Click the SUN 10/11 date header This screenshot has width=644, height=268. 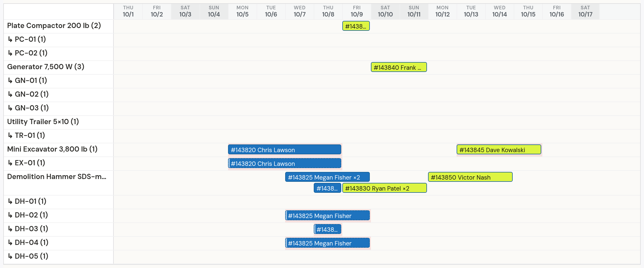(414, 12)
